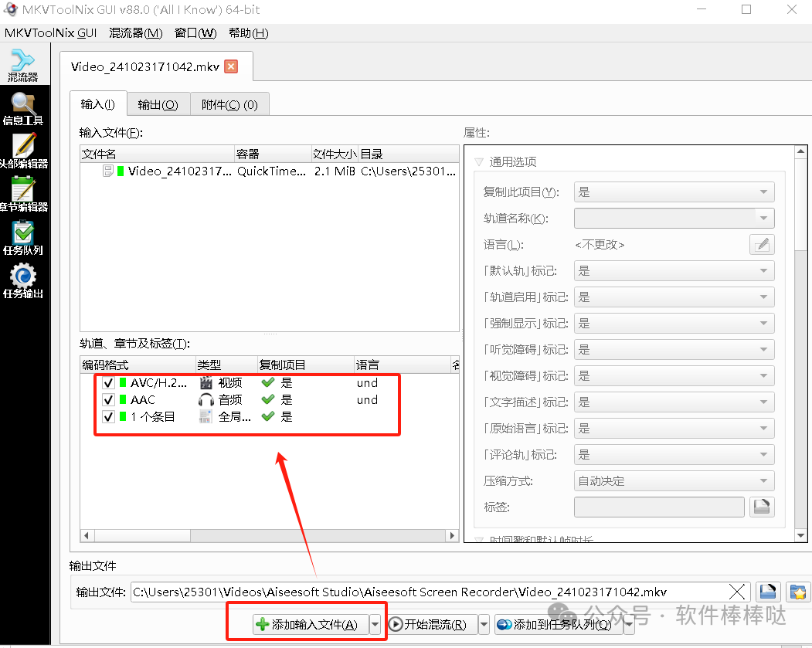Uncheck the AAC audio track checkbox
This screenshot has width=812, height=648.
pyautogui.click(x=108, y=400)
